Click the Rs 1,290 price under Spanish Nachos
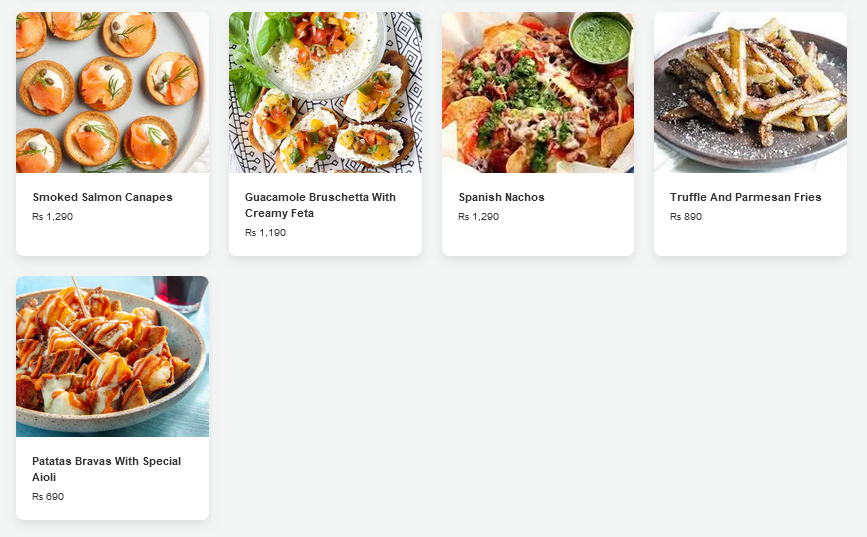The width and height of the screenshot is (867, 537). [x=478, y=217]
